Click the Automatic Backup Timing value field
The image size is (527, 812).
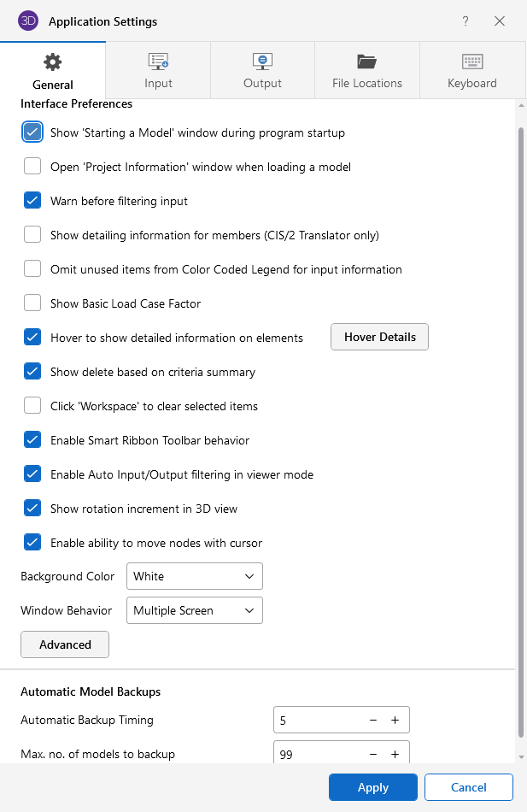[318, 721]
